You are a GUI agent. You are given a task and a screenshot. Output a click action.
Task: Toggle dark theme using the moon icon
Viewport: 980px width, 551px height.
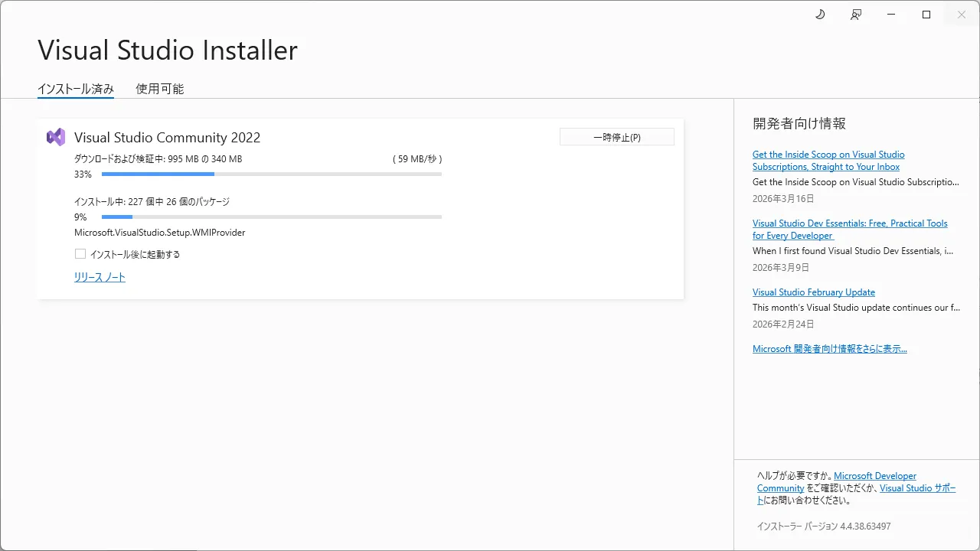[x=820, y=14]
